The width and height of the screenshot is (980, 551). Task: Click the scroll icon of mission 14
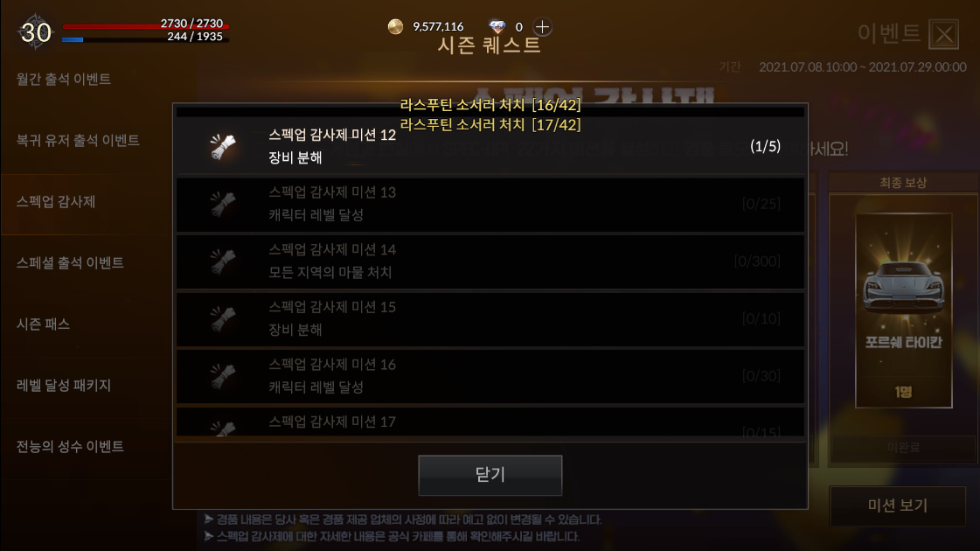coord(223,262)
